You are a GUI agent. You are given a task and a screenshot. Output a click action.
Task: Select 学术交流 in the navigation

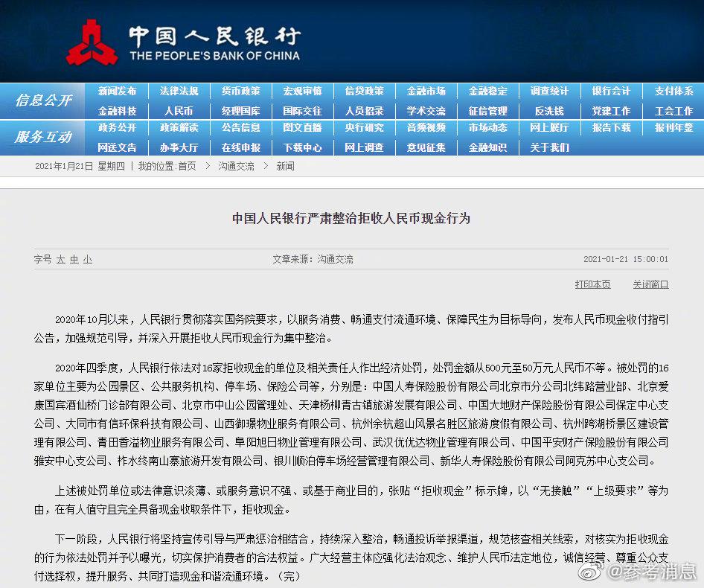tap(426, 111)
